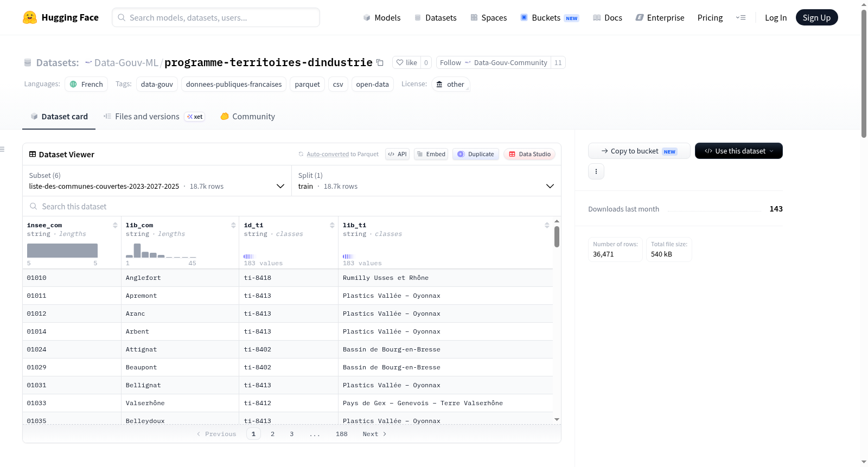The height and width of the screenshot is (467, 868).
Task: Open the Use this dataset dropdown
Action: (x=738, y=151)
